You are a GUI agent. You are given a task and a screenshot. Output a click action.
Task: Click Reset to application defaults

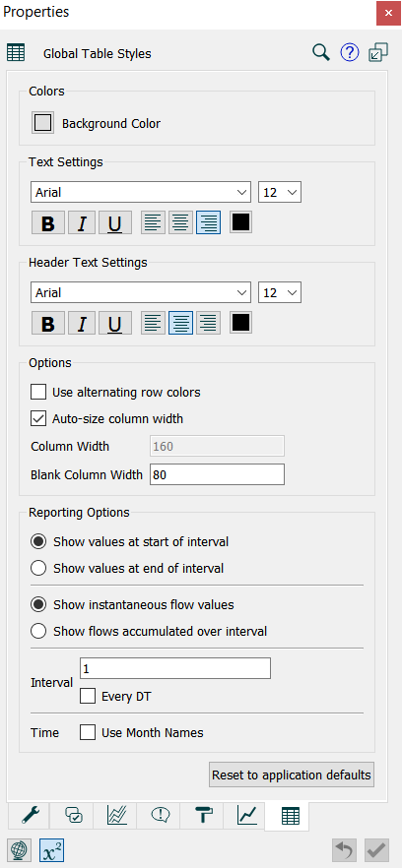pyautogui.click(x=291, y=775)
